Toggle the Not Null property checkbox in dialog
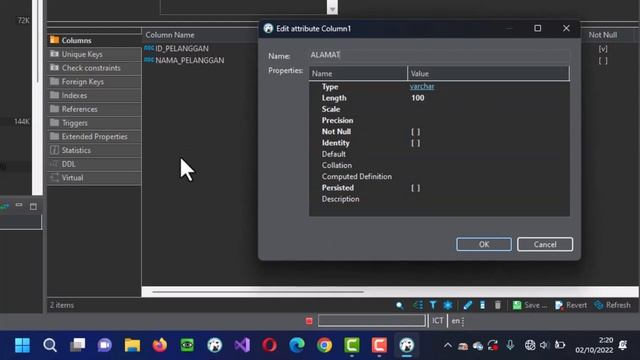The width and height of the screenshot is (640, 360). click(x=416, y=132)
